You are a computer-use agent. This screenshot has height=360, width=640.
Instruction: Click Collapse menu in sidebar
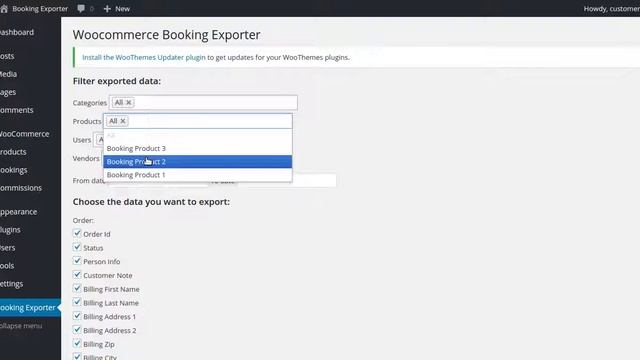21,326
